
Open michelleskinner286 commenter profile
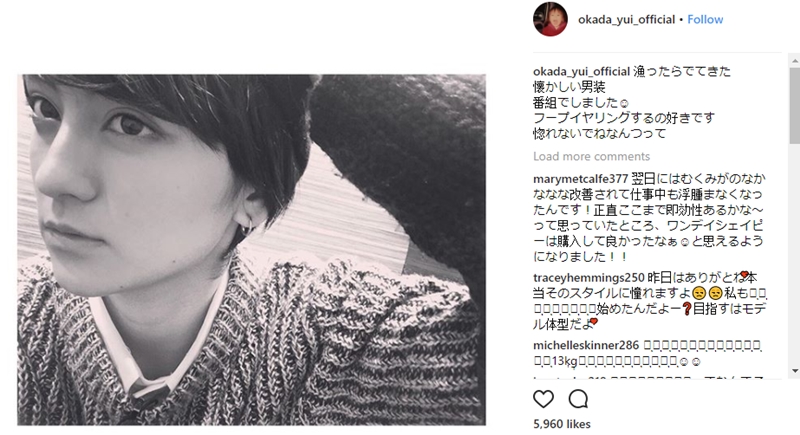586,345
